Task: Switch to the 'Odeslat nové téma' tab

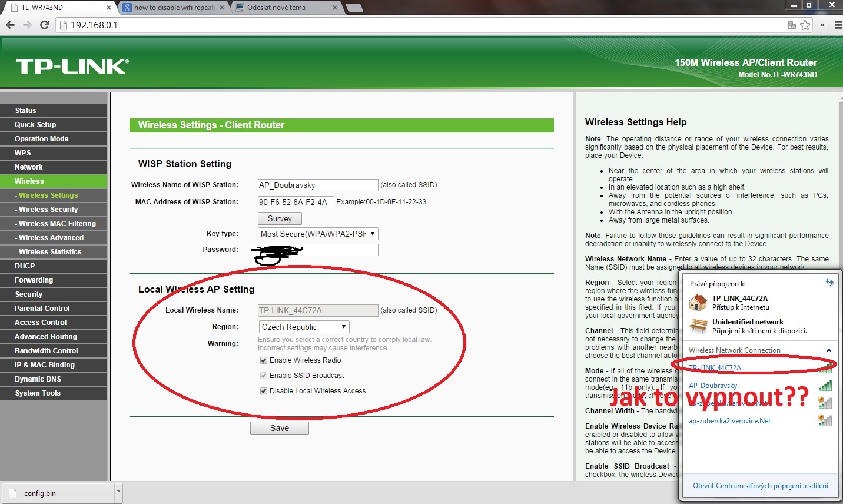Action: click(x=286, y=8)
